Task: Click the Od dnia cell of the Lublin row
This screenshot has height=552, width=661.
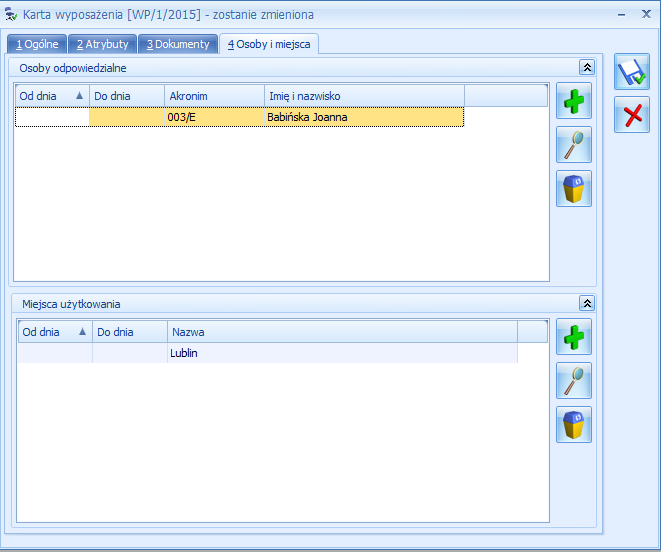Action: (55, 353)
